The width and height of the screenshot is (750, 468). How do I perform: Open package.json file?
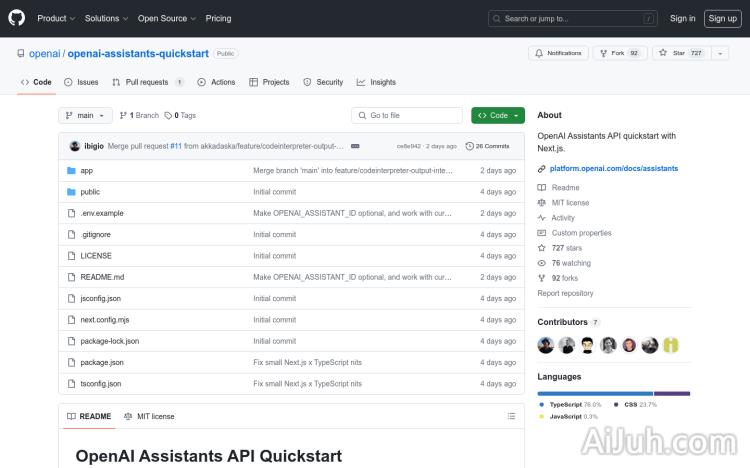[102, 362]
